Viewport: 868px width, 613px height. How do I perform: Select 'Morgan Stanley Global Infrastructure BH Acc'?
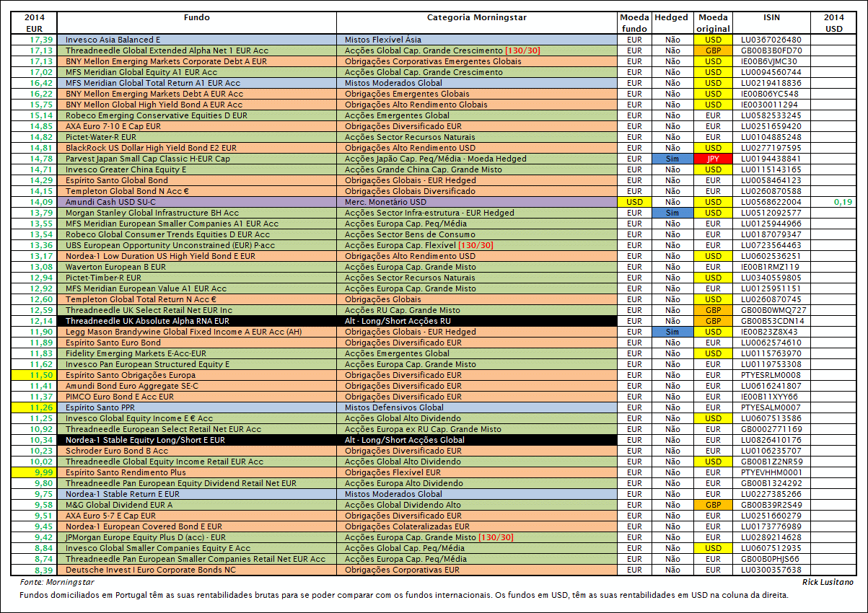(197, 213)
